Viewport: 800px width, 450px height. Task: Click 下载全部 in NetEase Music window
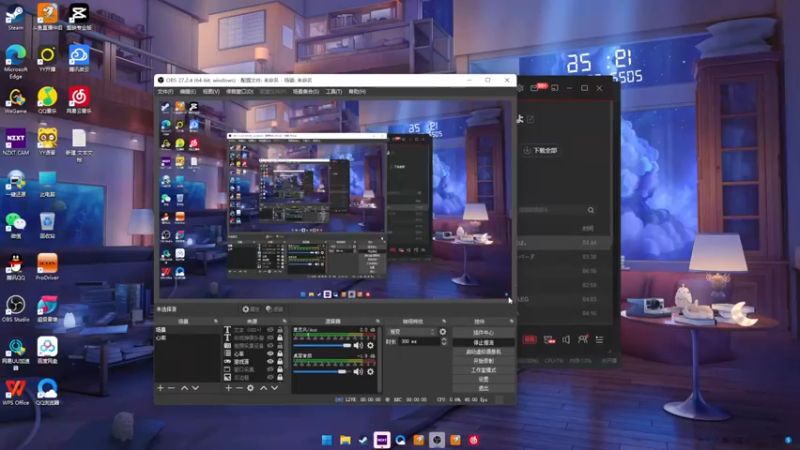point(540,151)
